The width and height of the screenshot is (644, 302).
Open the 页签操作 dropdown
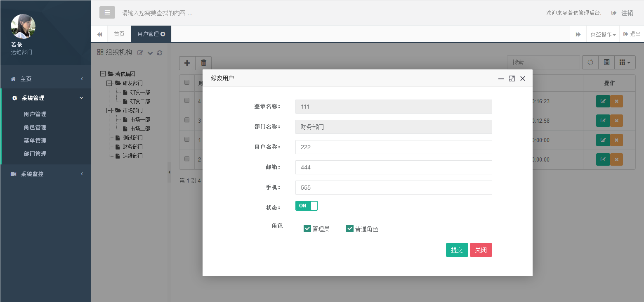[x=603, y=34]
